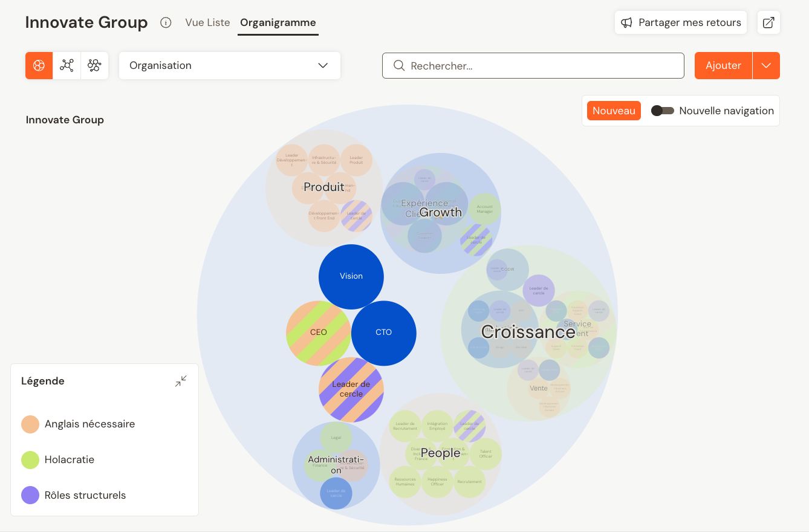Click the Innovate Group page title
Viewport: 809px width, 532px height.
(86, 23)
